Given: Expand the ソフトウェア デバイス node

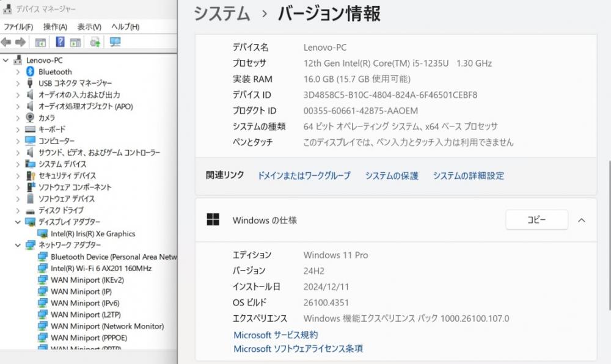Looking at the screenshot, I should [18, 199].
